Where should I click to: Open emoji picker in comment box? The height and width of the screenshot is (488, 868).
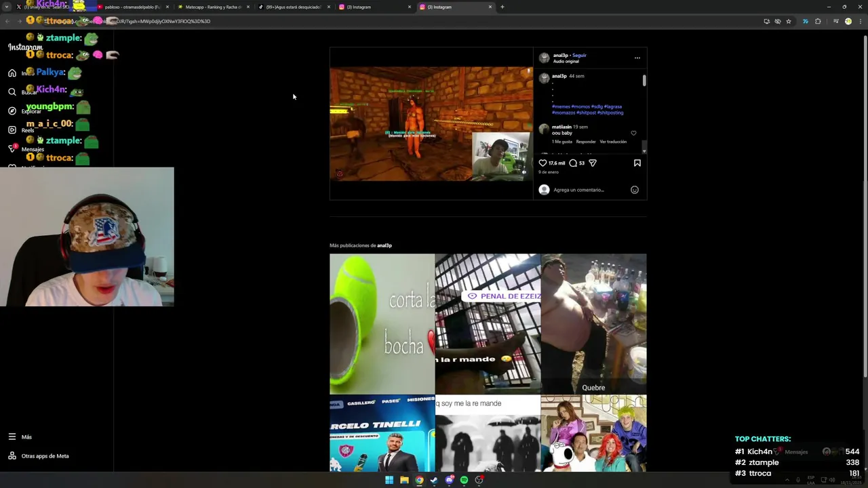coord(635,190)
